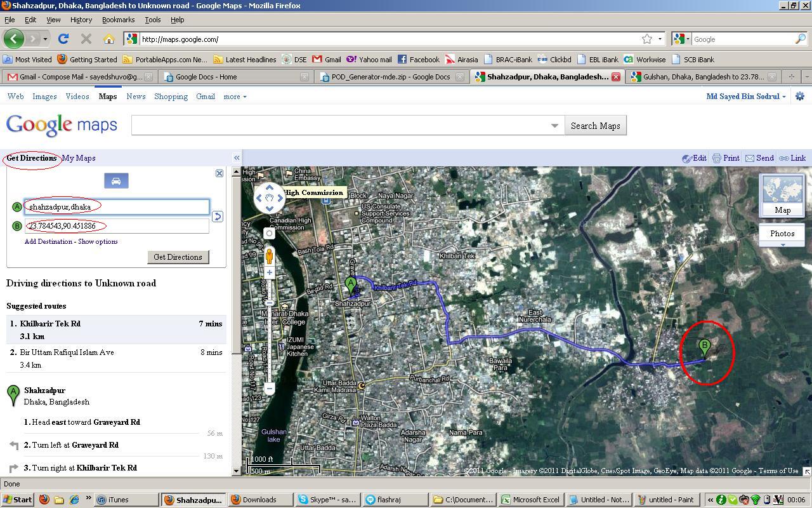Screen dimensions: 812x508
Task: Select Bir Uttam Rafiqul Islam Ave route
Action: (x=116, y=358)
